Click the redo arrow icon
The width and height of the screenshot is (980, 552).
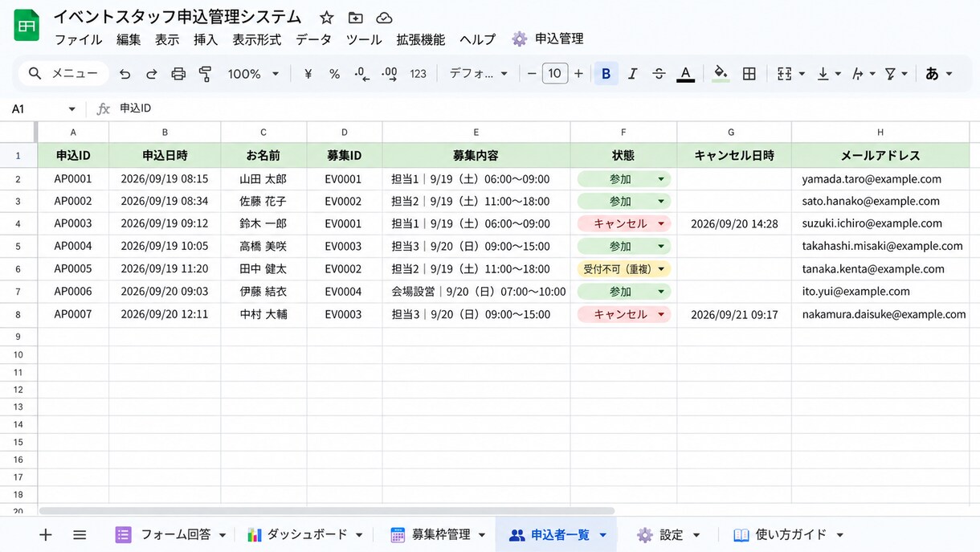pyautogui.click(x=151, y=74)
